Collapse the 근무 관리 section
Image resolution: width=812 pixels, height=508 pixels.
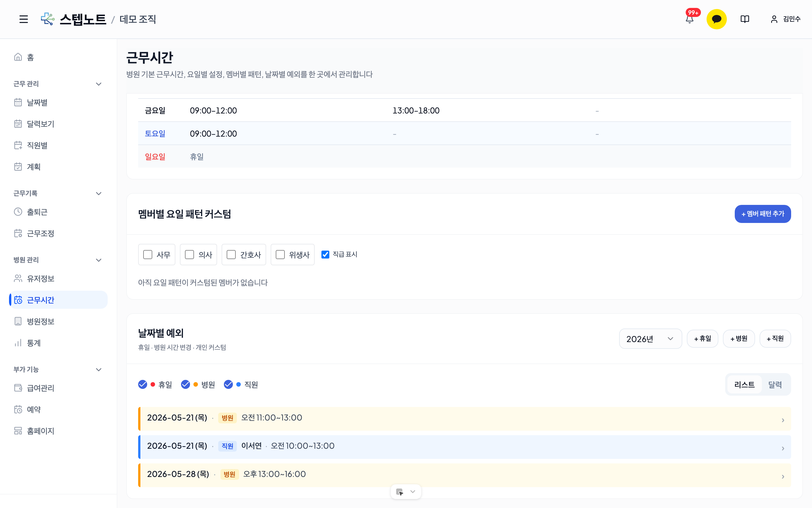click(x=99, y=84)
